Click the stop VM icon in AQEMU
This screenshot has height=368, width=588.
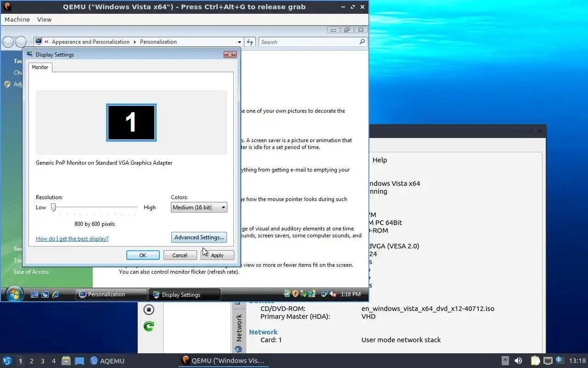(149, 310)
